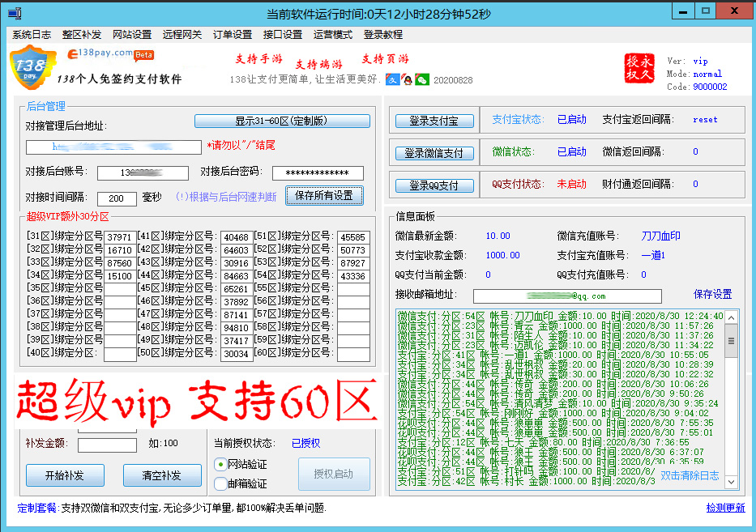Click the 对接时间间隔 field showing 200
This screenshot has width=756, height=532.
pyautogui.click(x=117, y=198)
